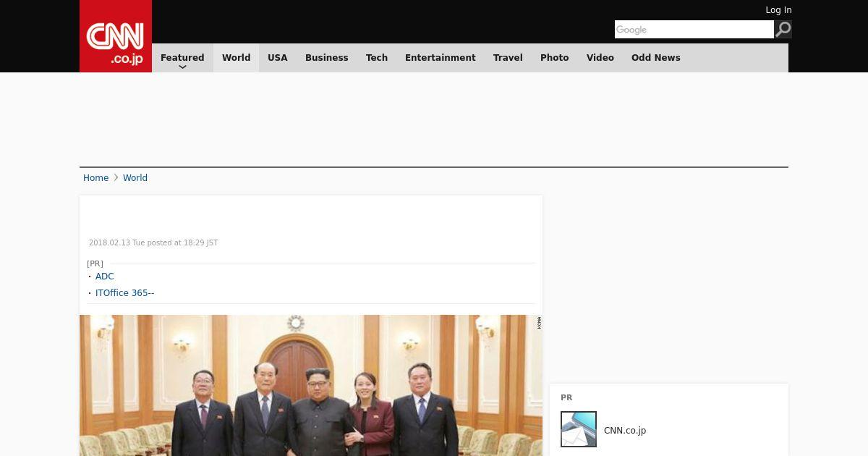Click the CNN.co.jp logo
This screenshot has height=456, width=868.
pyautogui.click(x=116, y=36)
